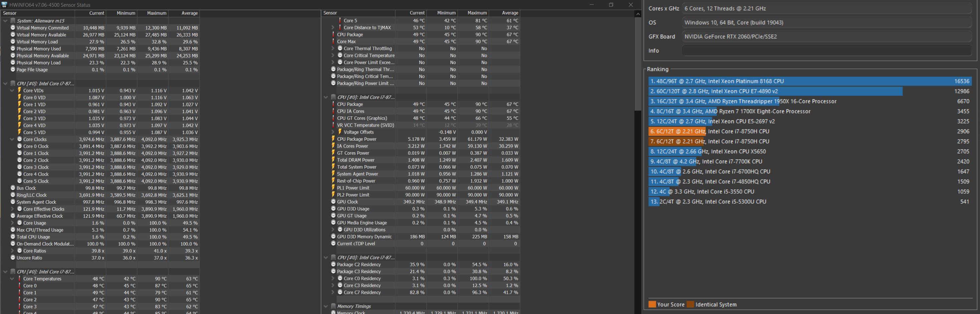Expand the Voltage Offsets node
The height and width of the screenshot is (314, 980).
tap(332, 132)
